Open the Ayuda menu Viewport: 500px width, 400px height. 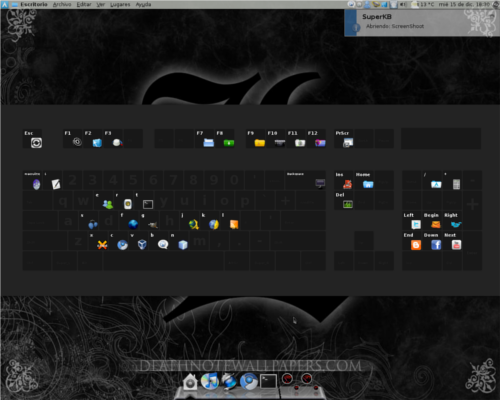coord(143,4)
